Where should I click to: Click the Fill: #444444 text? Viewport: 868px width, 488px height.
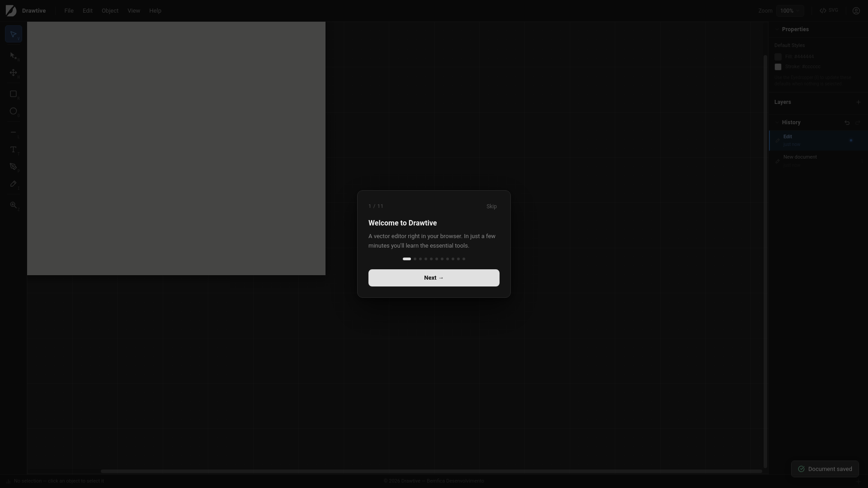[x=799, y=57]
